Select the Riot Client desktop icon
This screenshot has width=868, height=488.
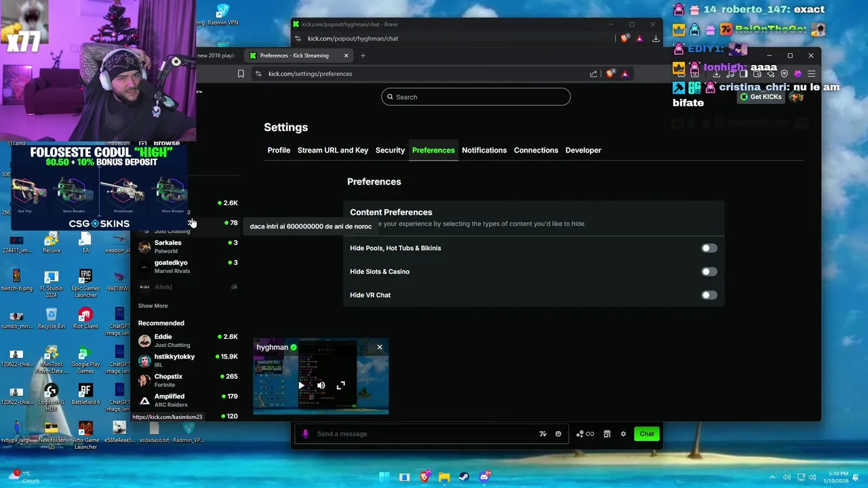pos(85,319)
